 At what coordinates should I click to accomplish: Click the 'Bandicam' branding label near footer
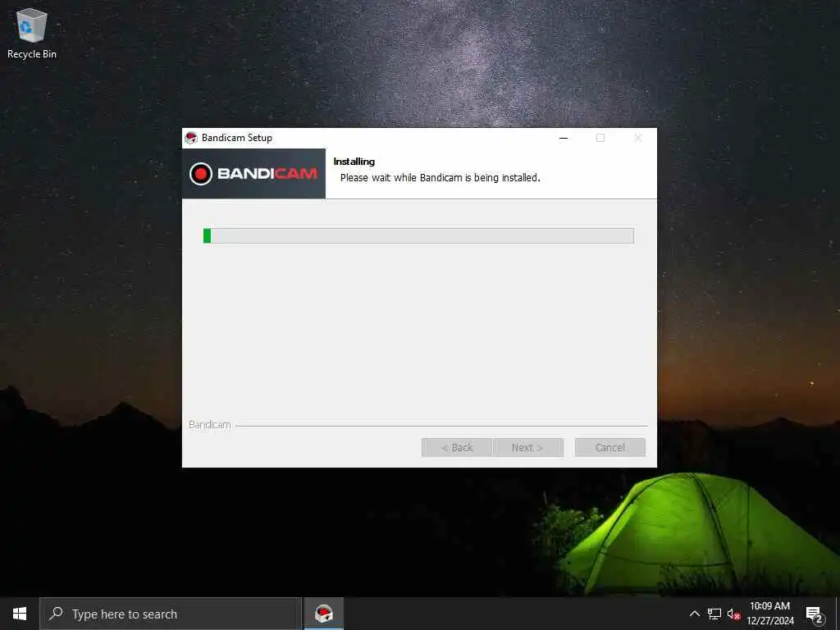point(209,425)
